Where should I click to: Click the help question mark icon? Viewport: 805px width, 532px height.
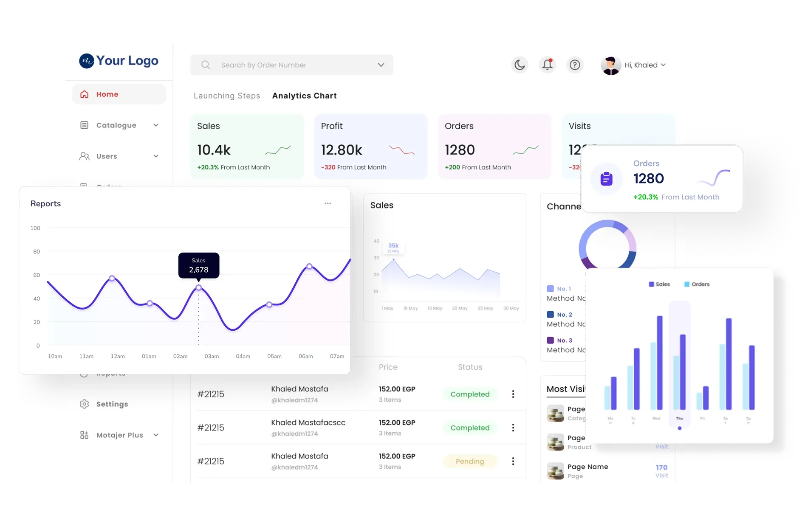tap(575, 65)
